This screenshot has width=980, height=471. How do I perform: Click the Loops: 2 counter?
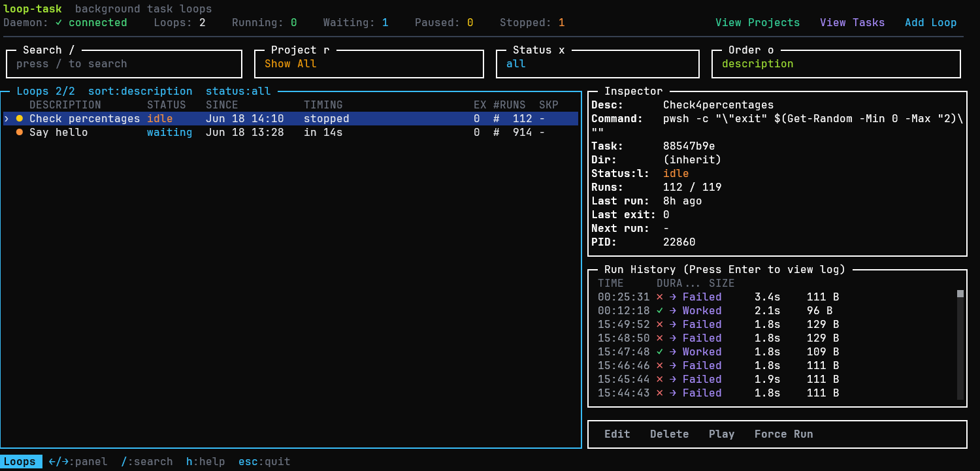click(x=180, y=22)
